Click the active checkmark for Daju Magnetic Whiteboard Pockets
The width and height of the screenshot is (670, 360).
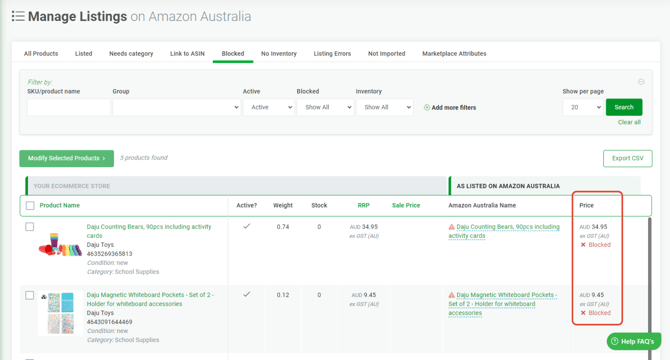pos(247,294)
